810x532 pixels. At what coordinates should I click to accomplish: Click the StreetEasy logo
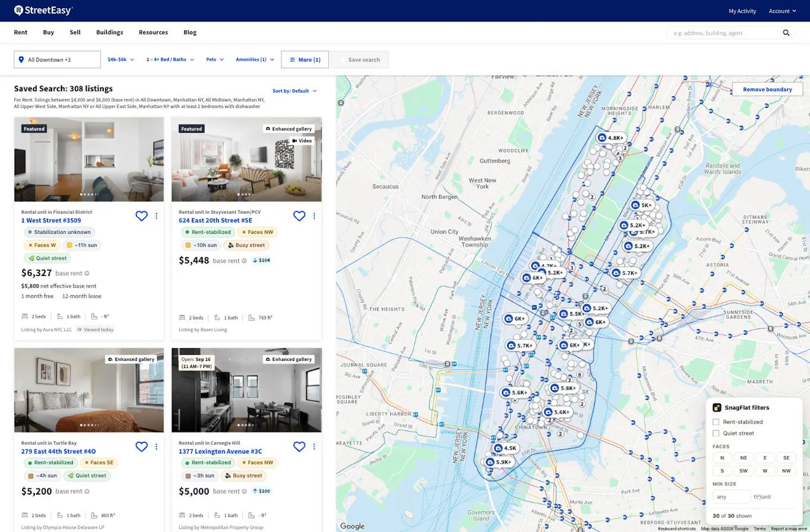click(44, 10)
